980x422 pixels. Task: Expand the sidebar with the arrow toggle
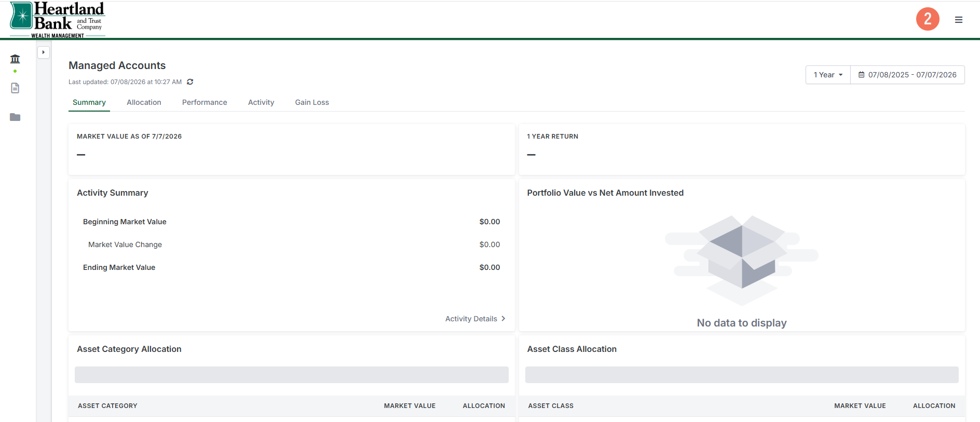click(44, 52)
